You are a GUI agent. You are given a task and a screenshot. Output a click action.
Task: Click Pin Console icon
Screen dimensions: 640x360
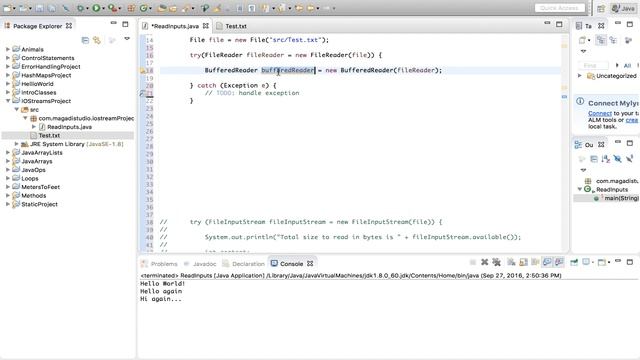(x=574, y=262)
